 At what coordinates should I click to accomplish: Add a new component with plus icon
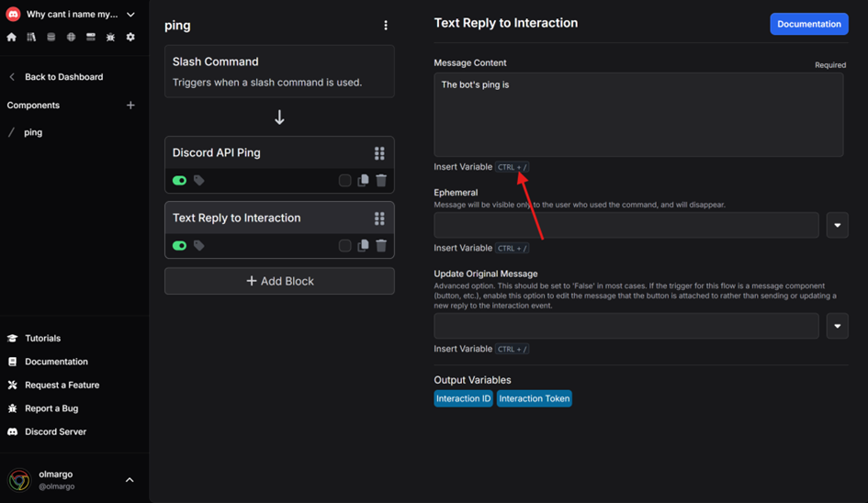click(130, 106)
